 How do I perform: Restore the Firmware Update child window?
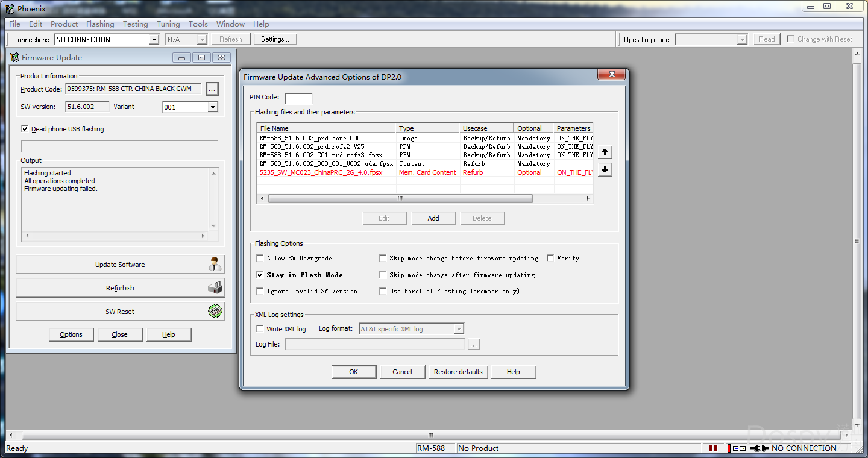pos(201,57)
